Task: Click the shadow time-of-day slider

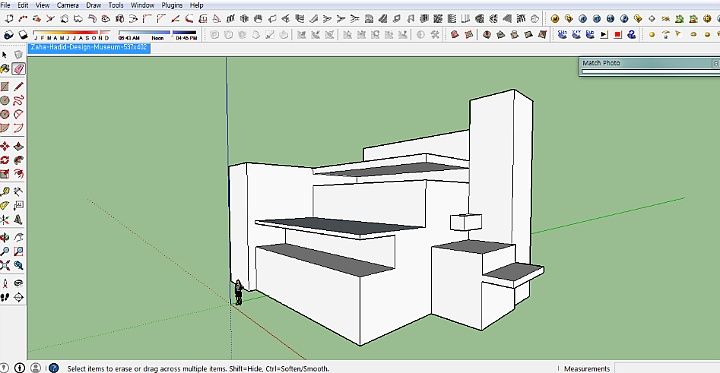Action: (157, 33)
